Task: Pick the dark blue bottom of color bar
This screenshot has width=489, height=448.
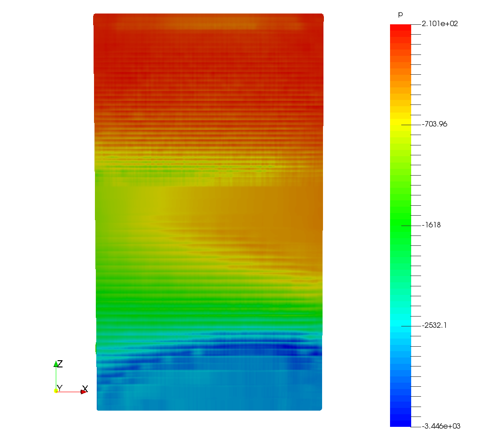Action: [400, 421]
